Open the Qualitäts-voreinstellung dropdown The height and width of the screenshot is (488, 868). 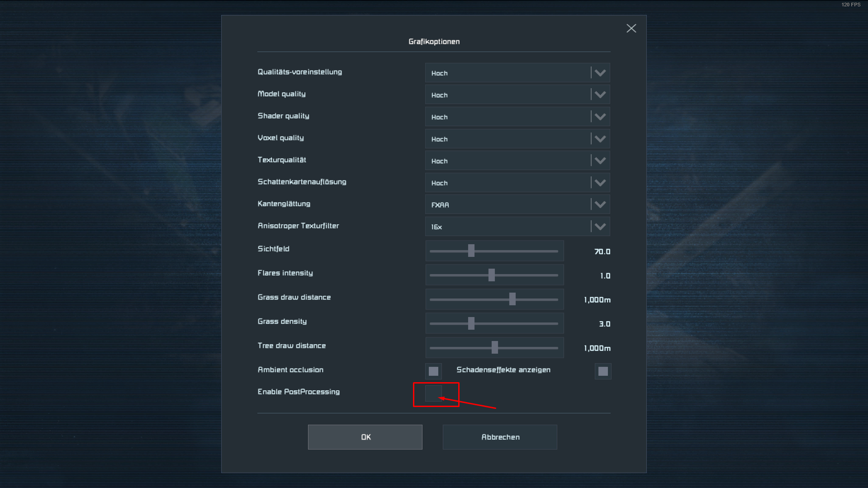click(517, 73)
